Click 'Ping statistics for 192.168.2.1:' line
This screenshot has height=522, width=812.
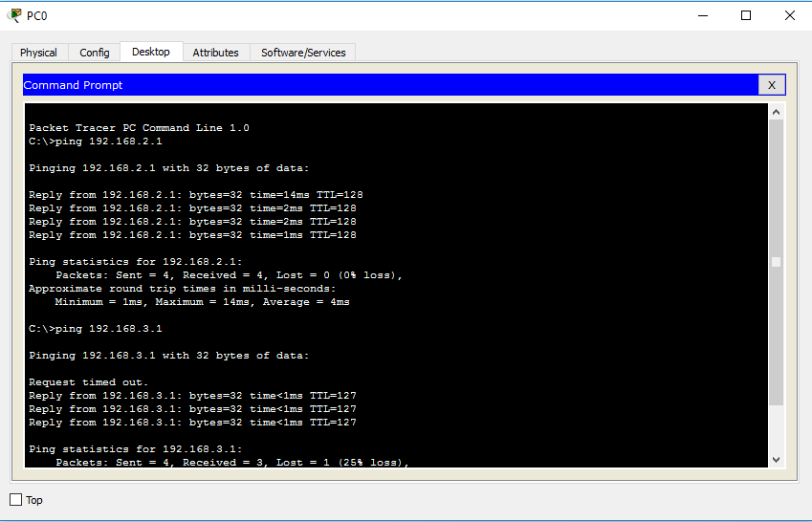pyautogui.click(x=136, y=262)
